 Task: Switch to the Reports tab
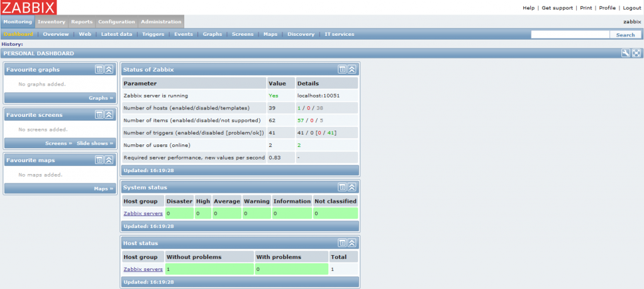click(82, 22)
